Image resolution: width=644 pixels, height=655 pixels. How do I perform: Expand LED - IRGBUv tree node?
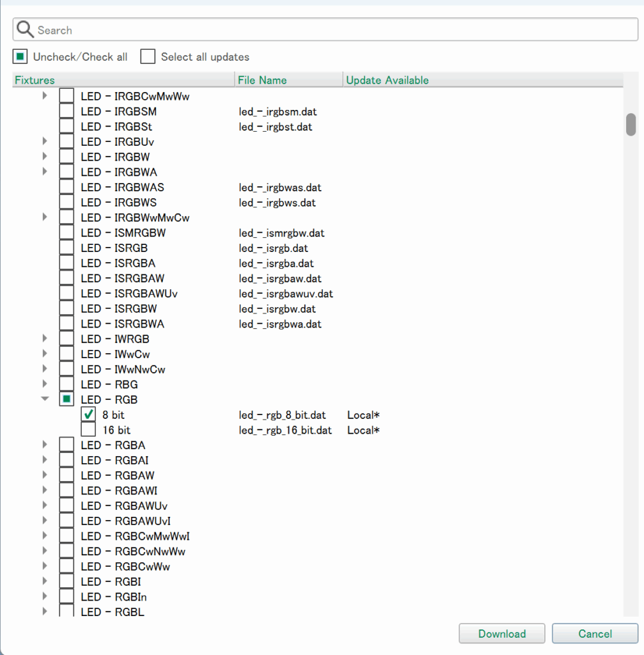click(x=45, y=141)
